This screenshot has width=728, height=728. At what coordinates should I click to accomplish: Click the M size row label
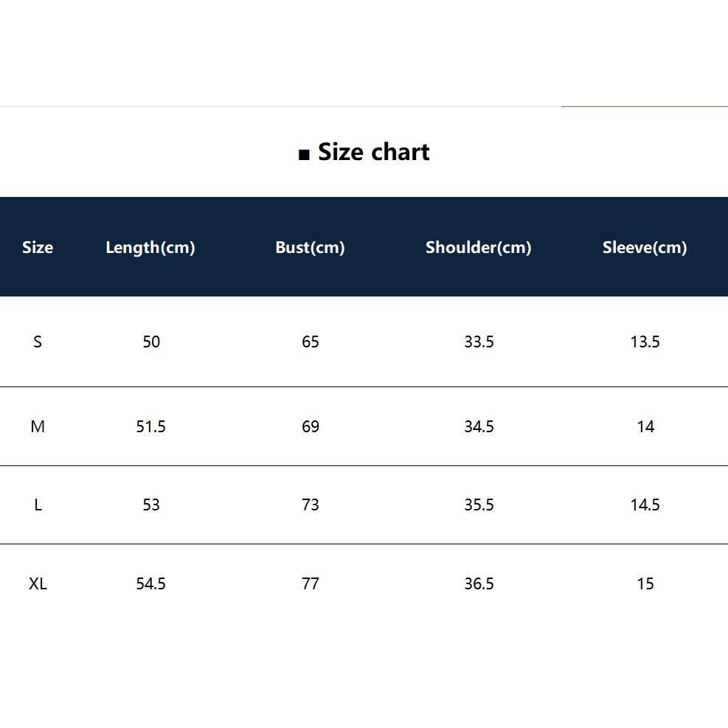click(x=38, y=426)
